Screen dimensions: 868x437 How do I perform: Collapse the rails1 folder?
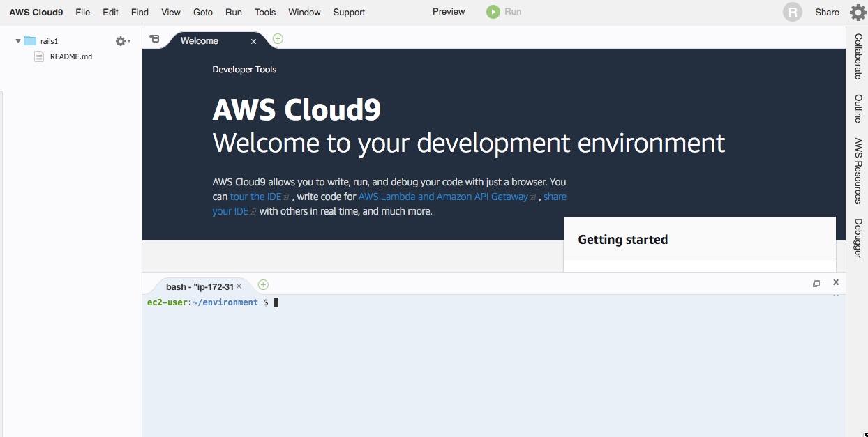click(18, 41)
